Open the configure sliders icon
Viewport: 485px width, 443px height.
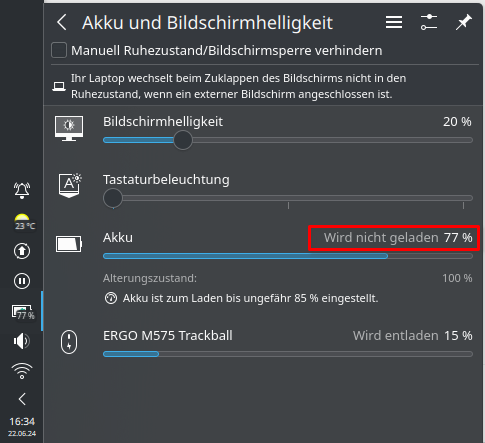click(429, 22)
